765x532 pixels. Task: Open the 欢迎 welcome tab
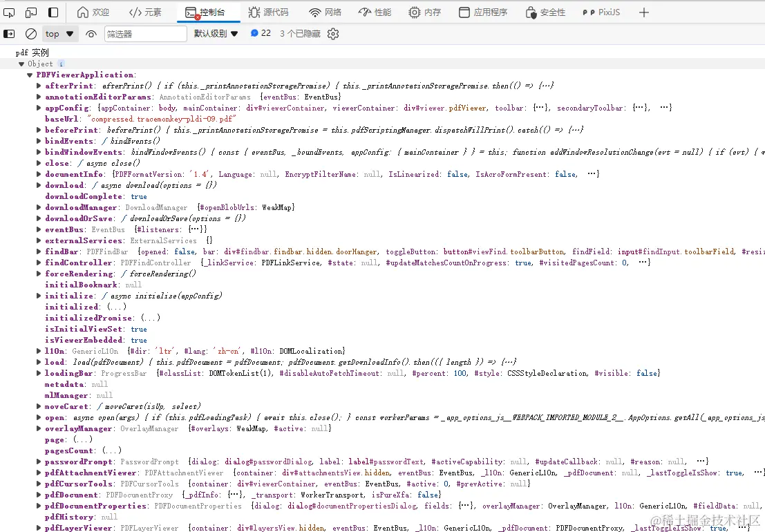[x=93, y=12]
